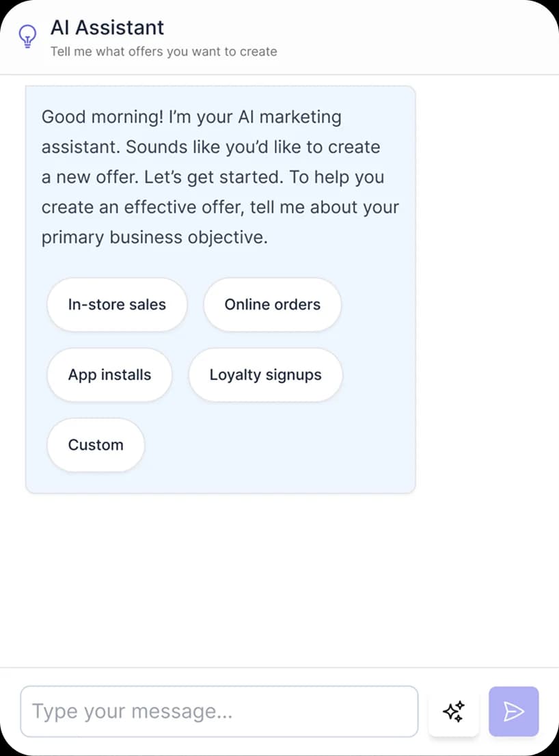
Task: Choose the Custom objective chip
Action: point(96,444)
